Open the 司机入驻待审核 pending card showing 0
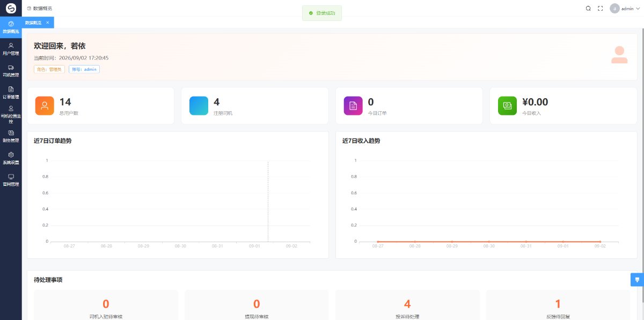Screen dimensions: 644x320 [x=106, y=305]
